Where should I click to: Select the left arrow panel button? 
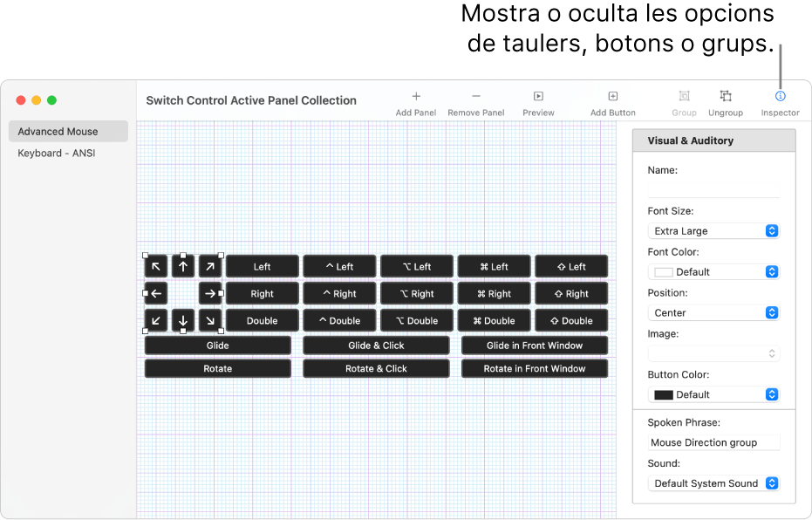(x=156, y=294)
